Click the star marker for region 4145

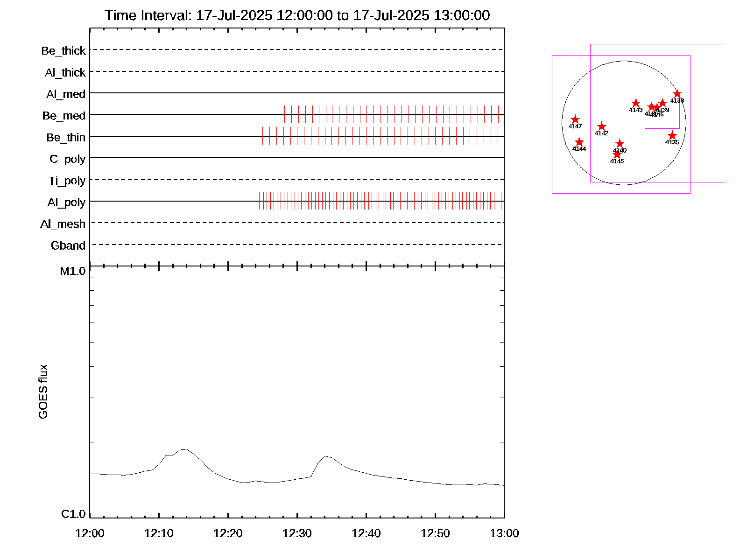click(617, 154)
